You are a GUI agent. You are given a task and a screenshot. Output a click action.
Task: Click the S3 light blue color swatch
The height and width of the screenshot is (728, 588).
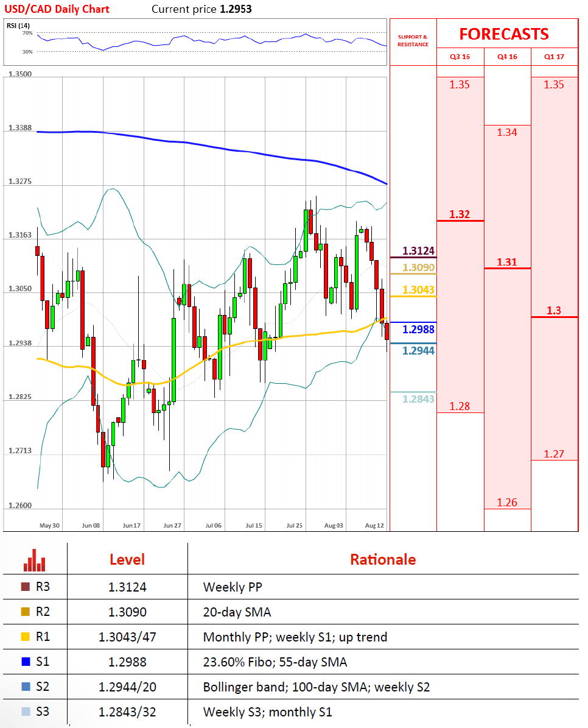pyautogui.click(x=26, y=712)
